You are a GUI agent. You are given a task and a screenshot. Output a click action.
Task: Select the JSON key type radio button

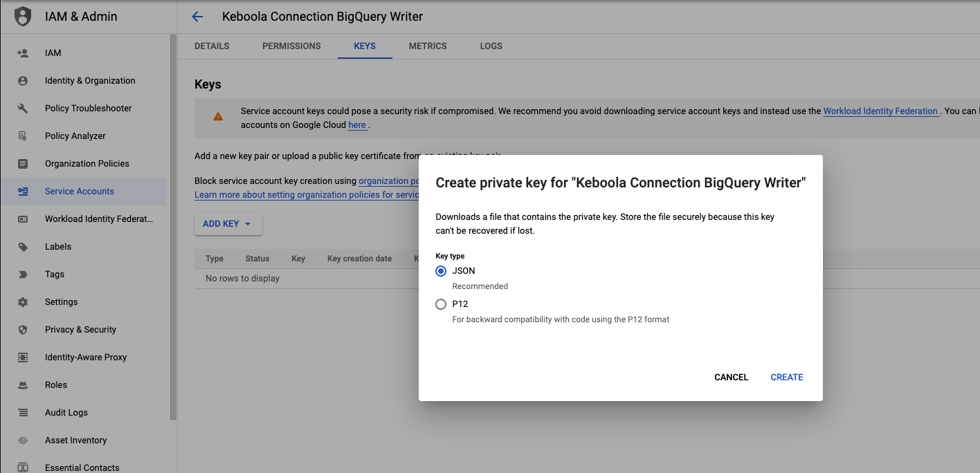click(x=441, y=271)
